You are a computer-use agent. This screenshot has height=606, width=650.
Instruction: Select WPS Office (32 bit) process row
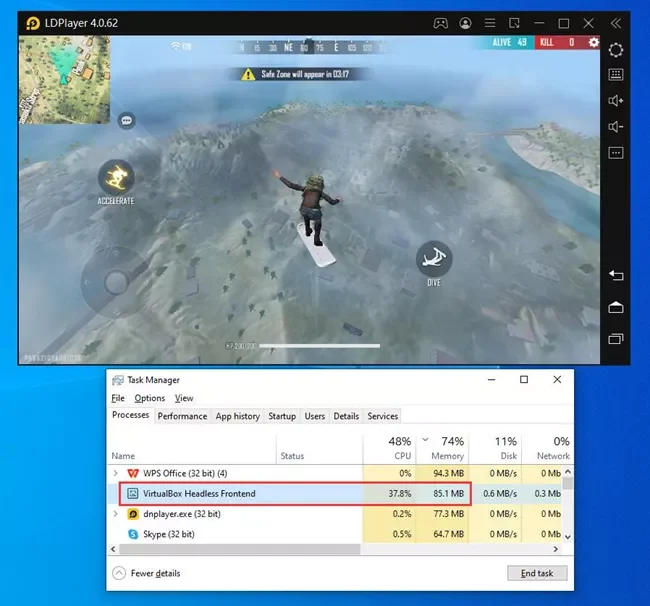pos(335,473)
